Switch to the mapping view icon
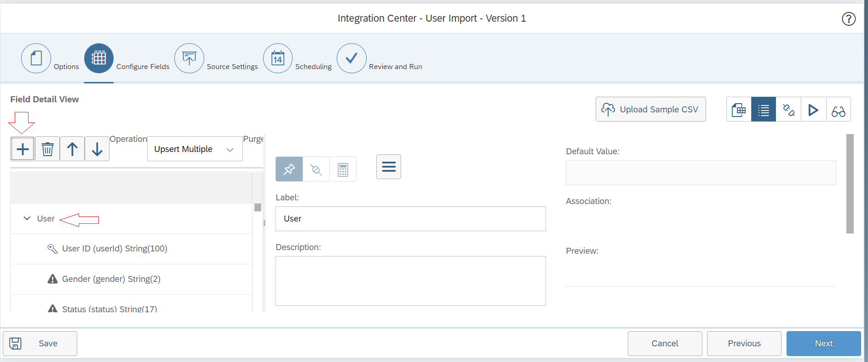 (x=788, y=110)
